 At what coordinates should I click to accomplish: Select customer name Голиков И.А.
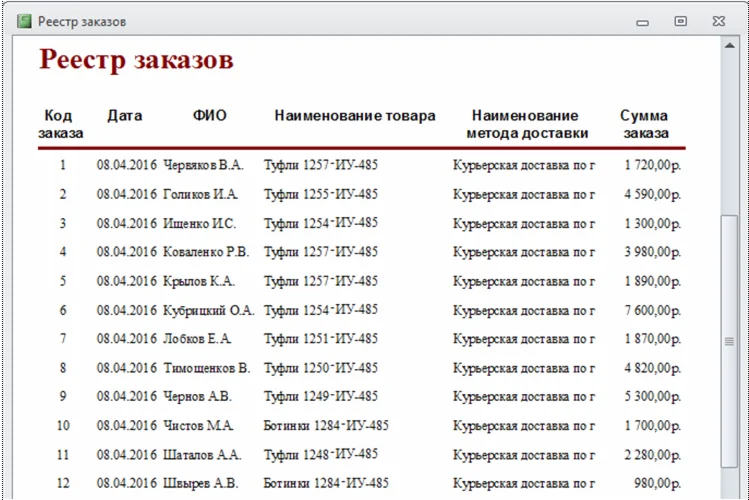[x=201, y=194]
